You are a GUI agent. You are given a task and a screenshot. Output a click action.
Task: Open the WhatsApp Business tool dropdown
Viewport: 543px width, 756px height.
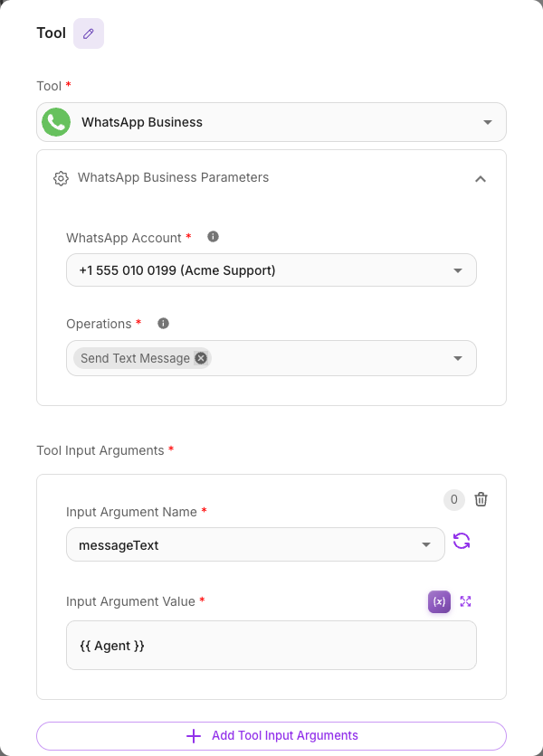271,122
